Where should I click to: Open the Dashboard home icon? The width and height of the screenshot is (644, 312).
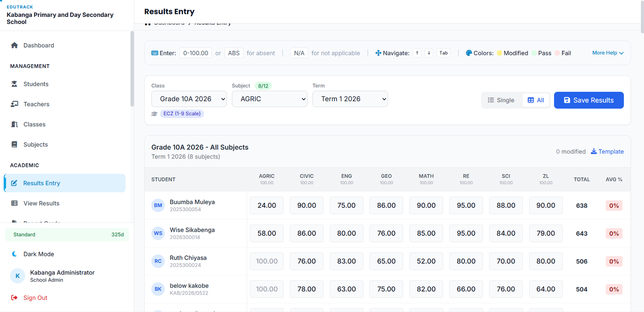[x=14, y=45]
